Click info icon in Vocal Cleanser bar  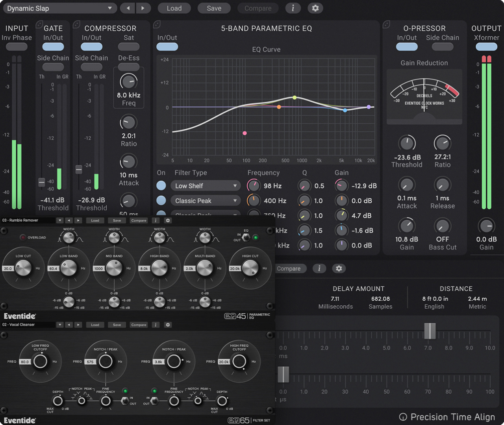[156, 325]
